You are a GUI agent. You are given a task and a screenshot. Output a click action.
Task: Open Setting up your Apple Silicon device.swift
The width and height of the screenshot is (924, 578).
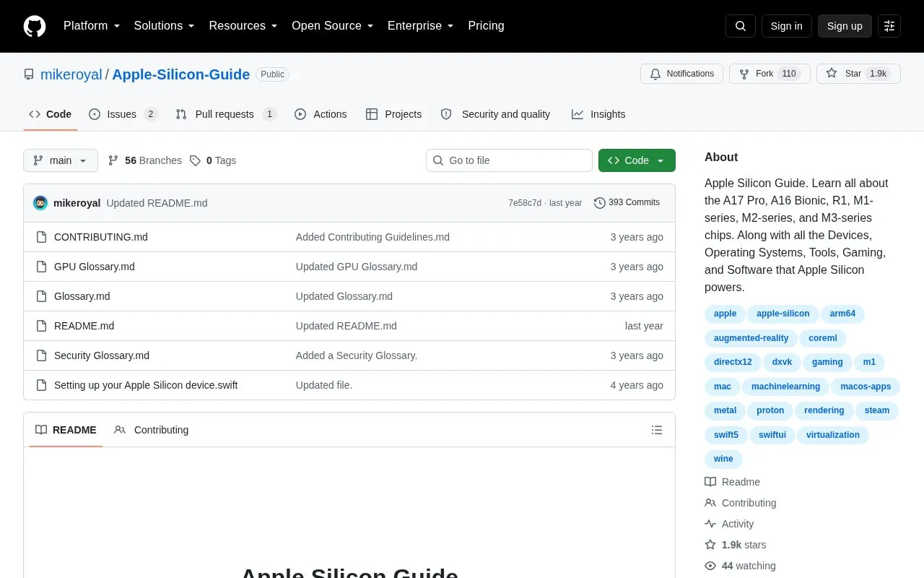tap(146, 385)
